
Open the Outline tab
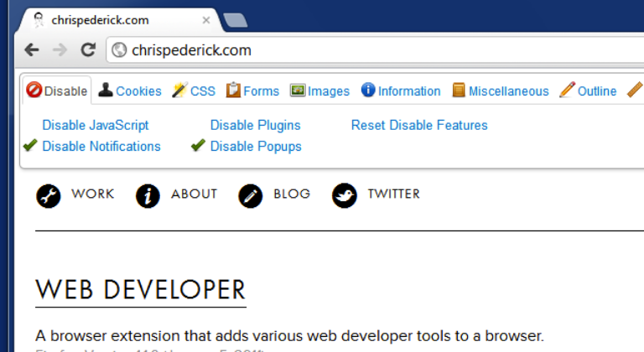coord(588,91)
